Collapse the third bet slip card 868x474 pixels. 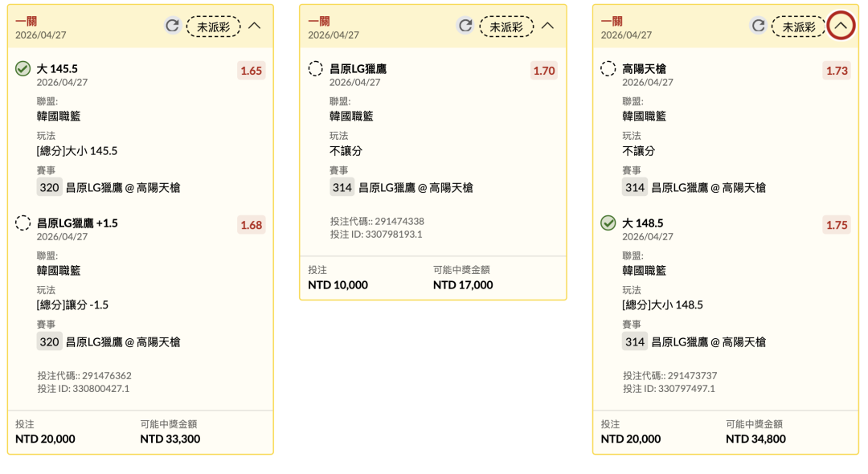click(841, 26)
